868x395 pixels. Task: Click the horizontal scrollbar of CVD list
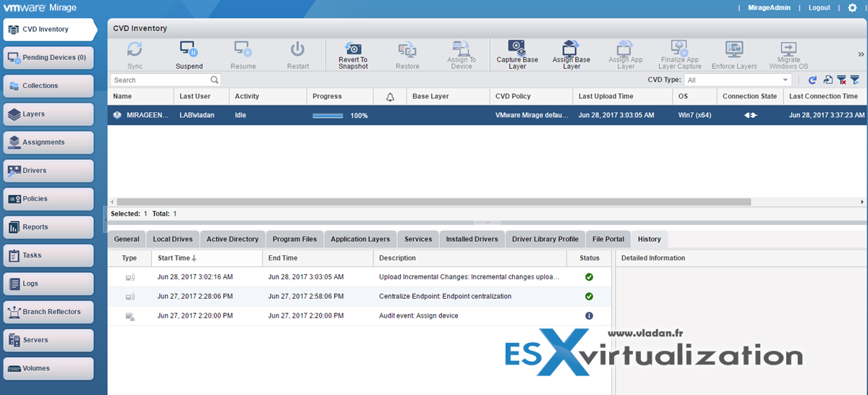(x=433, y=202)
